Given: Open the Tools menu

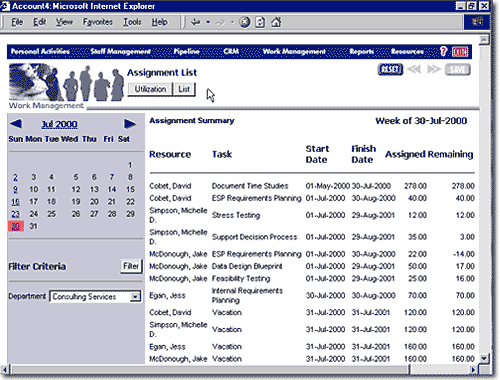Looking at the screenshot, I should click(132, 22).
